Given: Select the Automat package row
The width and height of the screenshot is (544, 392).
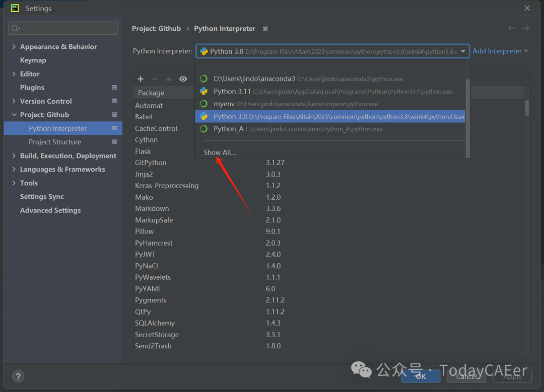Looking at the screenshot, I should pos(149,105).
